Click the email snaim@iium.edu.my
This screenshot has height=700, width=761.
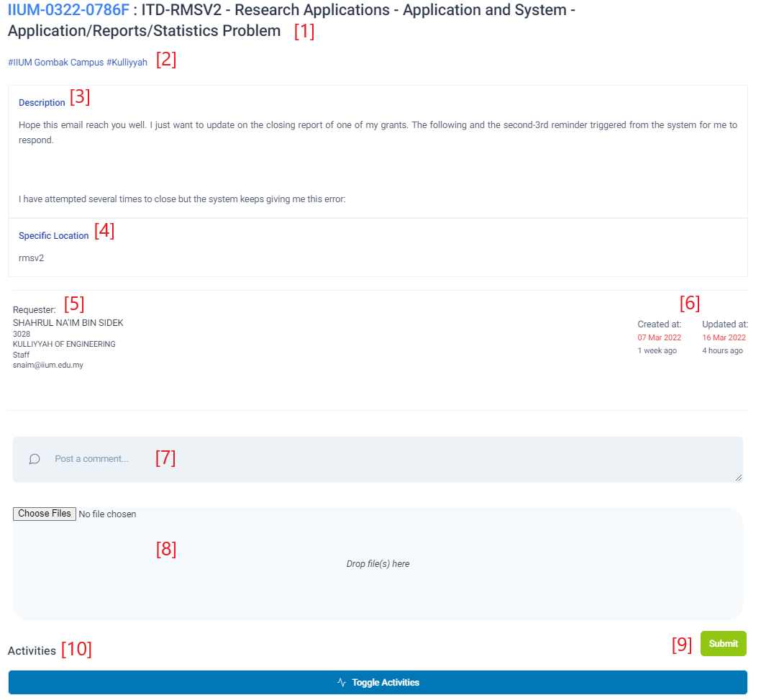48,365
